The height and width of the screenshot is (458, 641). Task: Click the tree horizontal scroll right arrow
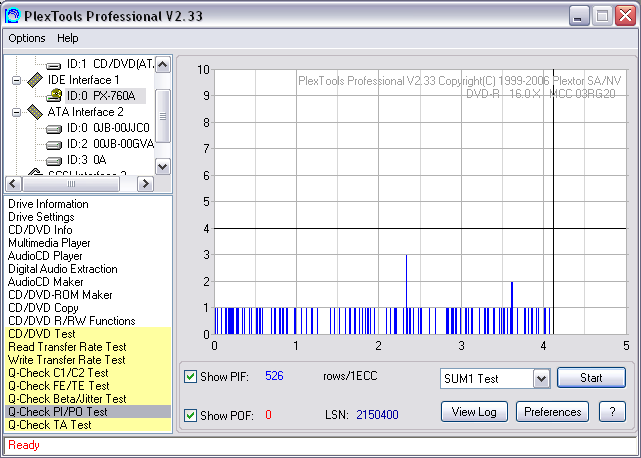[x=145, y=184]
